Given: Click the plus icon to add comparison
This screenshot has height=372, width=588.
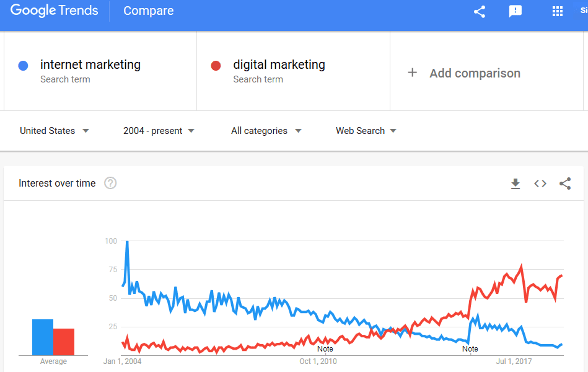Looking at the screenshot, I should click(x=412, y=73).
